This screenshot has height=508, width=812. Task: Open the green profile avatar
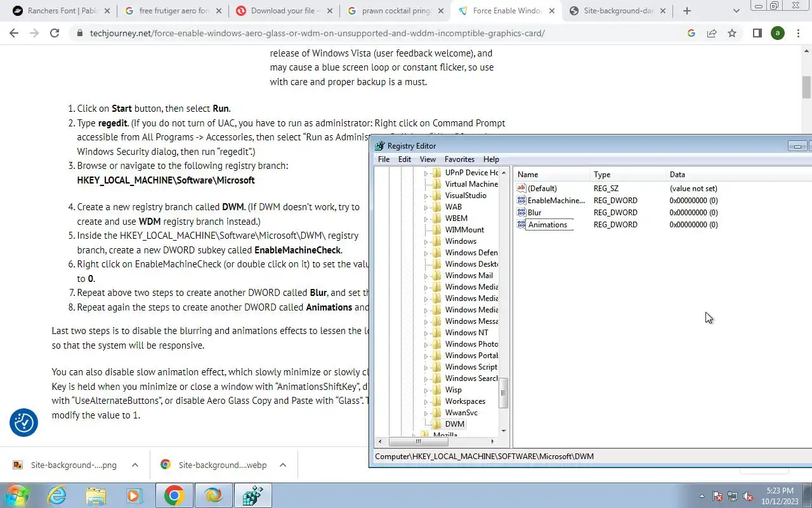click(778, 33)
